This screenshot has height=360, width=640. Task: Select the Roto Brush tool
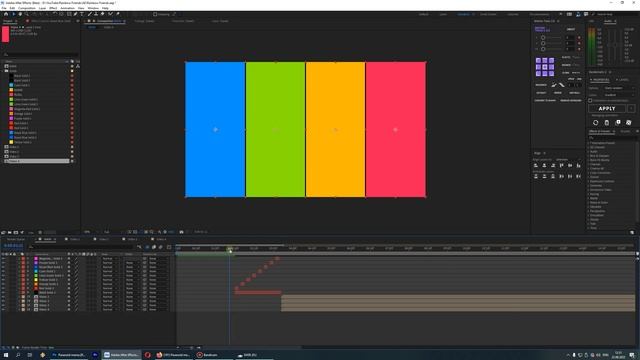point(110,14)
